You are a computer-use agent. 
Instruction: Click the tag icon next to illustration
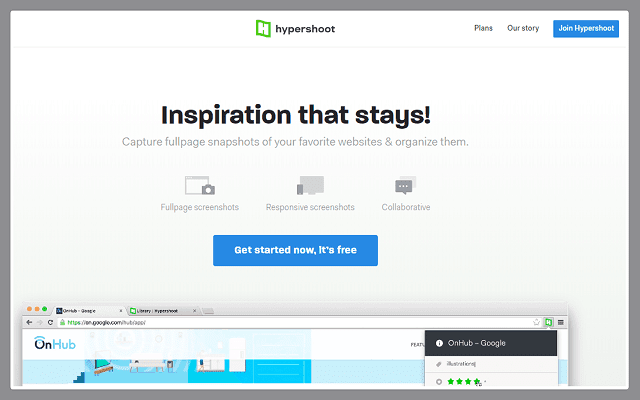(x=438, y=363)
